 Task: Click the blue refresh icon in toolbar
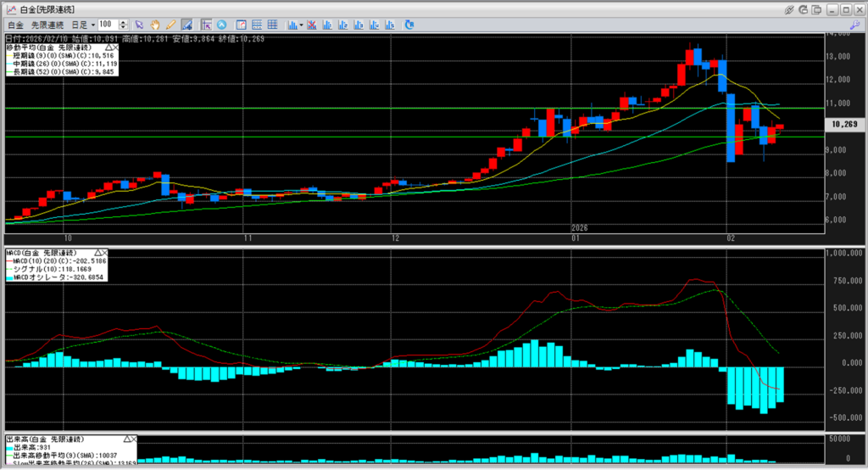pyautogui.click(x=409, y=25)
